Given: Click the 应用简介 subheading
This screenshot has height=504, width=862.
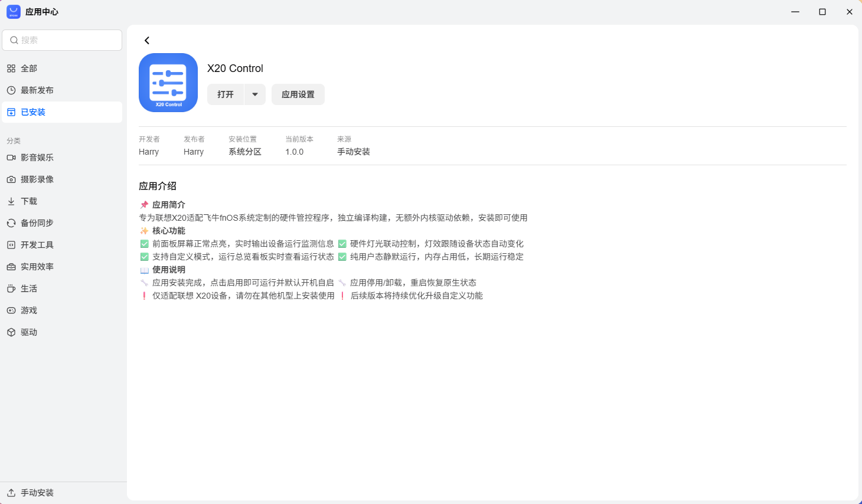Looking at the screenshot, I should pos(169,205).
